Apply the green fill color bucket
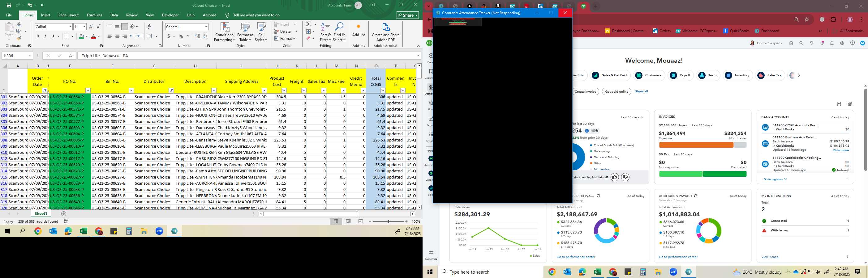Image resolution: width=868 pixels, height=278 pixels. [x=81, y=36]
